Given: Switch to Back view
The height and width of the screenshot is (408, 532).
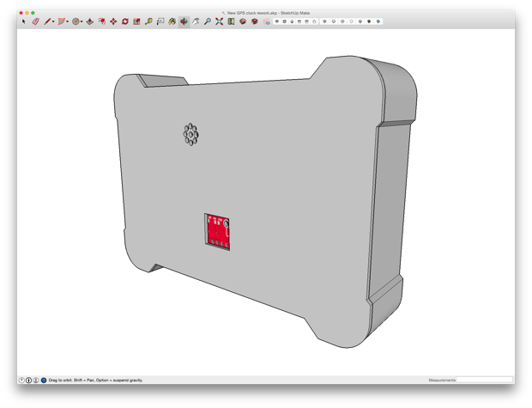Looking at the screenshot, I should (306, 21).
